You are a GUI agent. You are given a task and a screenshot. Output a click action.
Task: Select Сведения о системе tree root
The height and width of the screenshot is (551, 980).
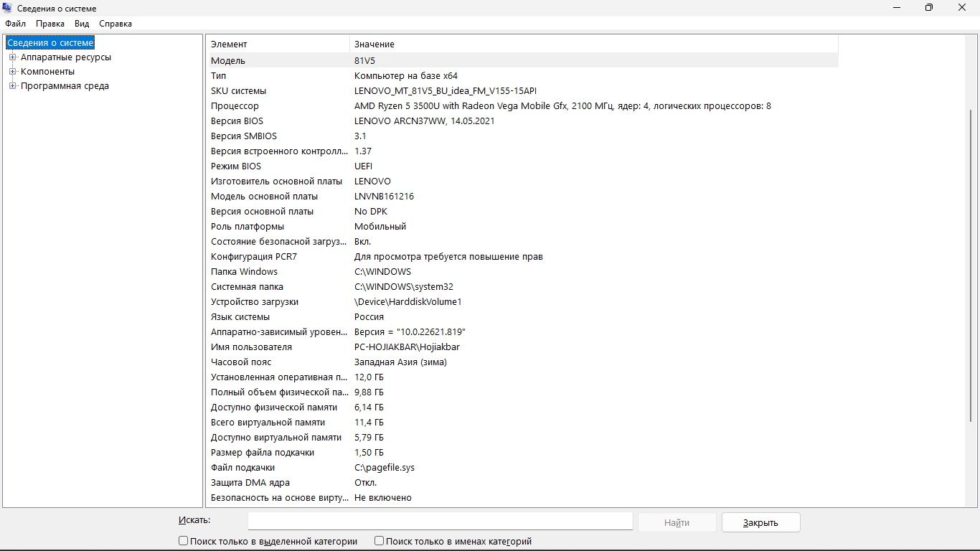click(x=50, y=43)
